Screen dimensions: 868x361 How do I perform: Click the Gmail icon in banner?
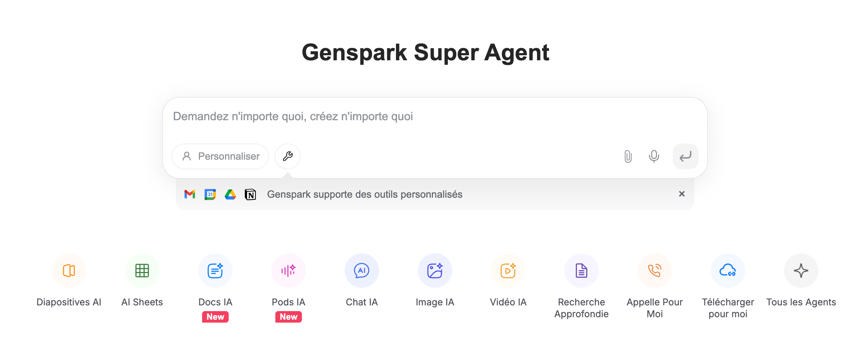point(190,194)
